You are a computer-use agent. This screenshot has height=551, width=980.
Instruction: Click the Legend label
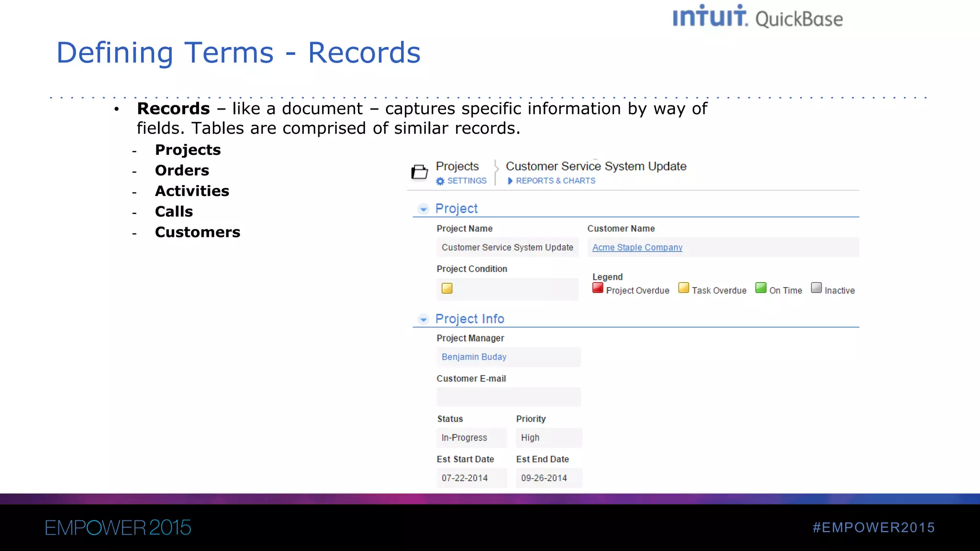pyautogui.click(x=608, y=277)
